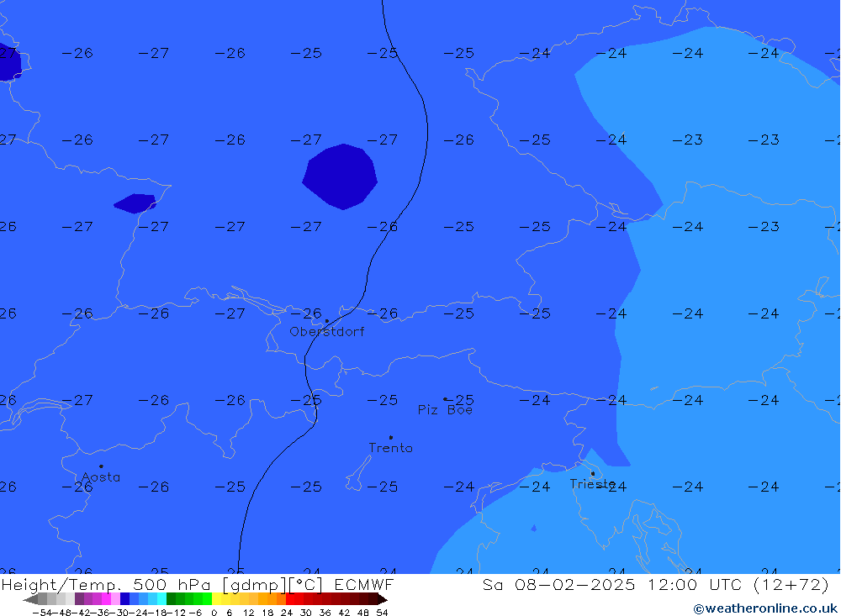Click the dark green legend swatch
The width and height of the screenshot is (841, 616).
[x=171, y=599]
